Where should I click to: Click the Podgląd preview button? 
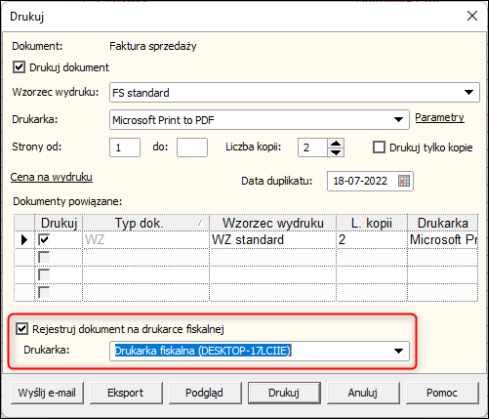[204, 393]
